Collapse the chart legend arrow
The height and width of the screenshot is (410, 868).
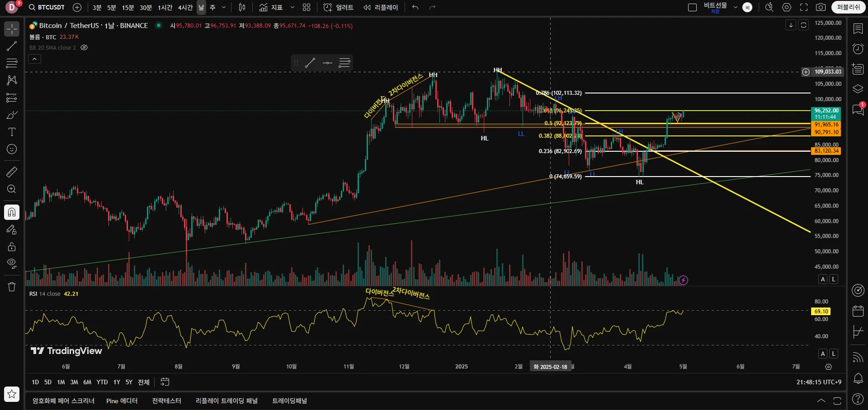coord(35,59)
